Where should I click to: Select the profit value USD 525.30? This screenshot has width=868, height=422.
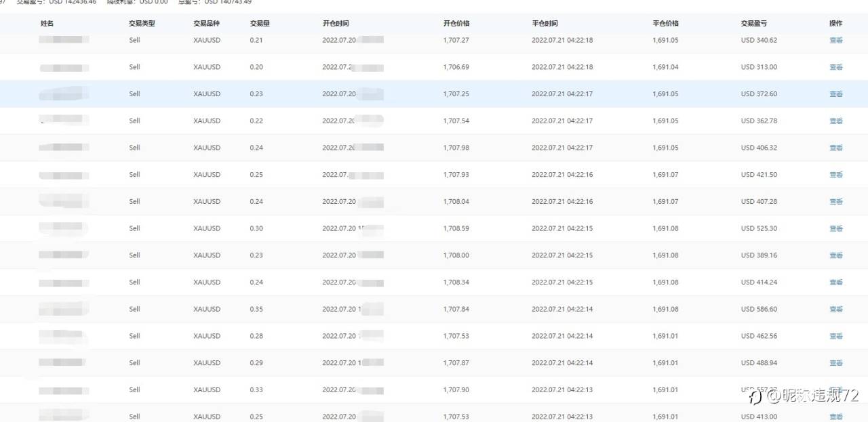759,228
